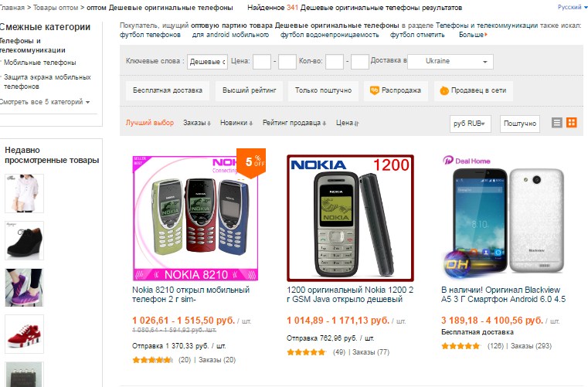Screen dimensions: 588x387
Task: Click the 5% OFF badge on Nokia 8210
Action: [x=251, y=162]
